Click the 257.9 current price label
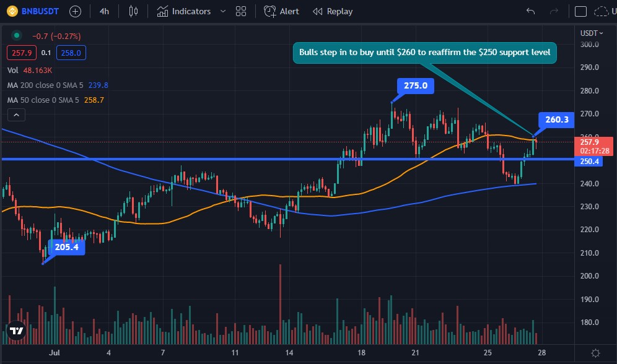Viewport: 617px width, 364px height. point(593,146)
